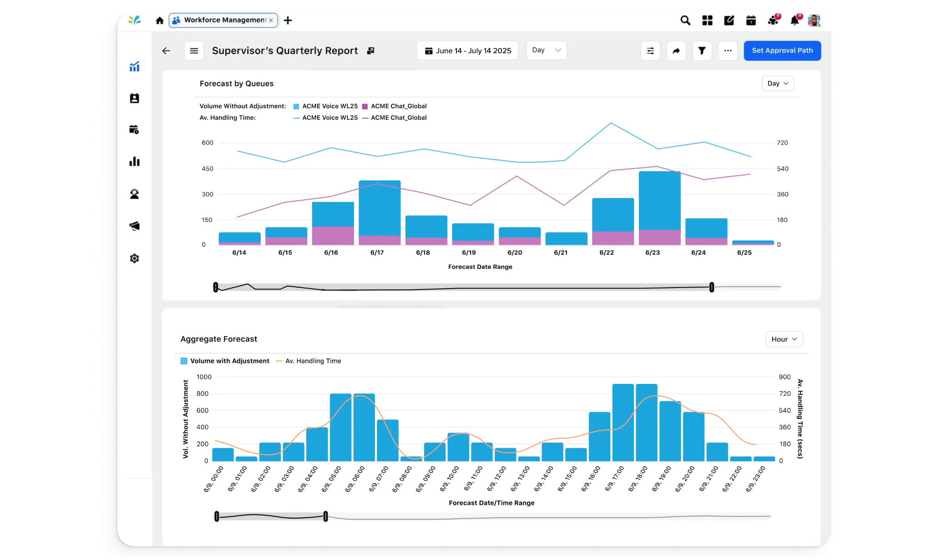Open notifications bell icon
The width and height of the screenshot is (932, 560).
pos(795,20)
